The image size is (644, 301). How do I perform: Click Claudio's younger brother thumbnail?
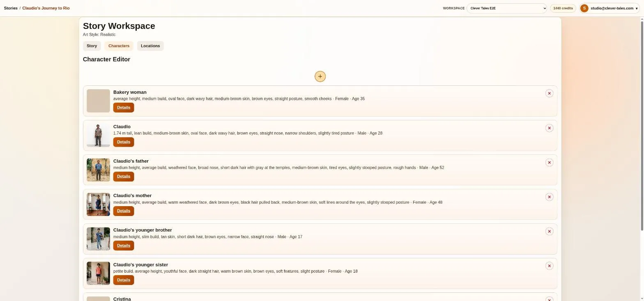coord(98,239)
